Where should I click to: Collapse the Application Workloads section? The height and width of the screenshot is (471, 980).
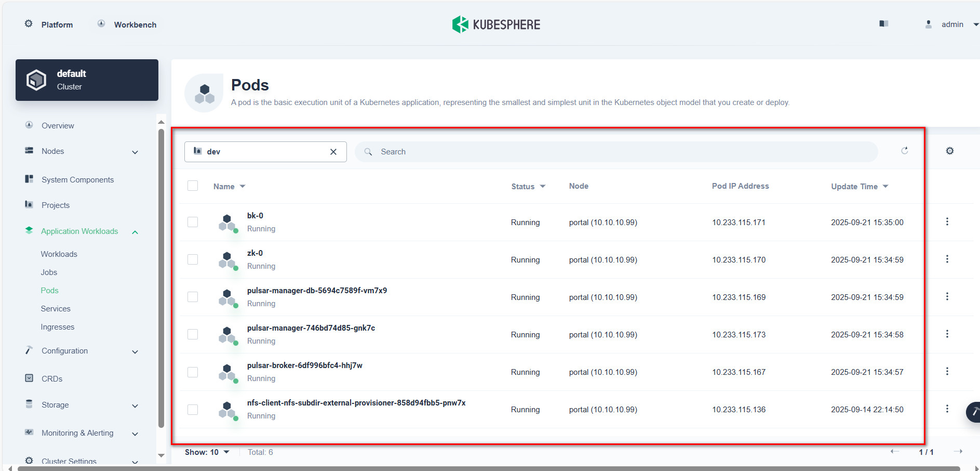click(135, 232)
